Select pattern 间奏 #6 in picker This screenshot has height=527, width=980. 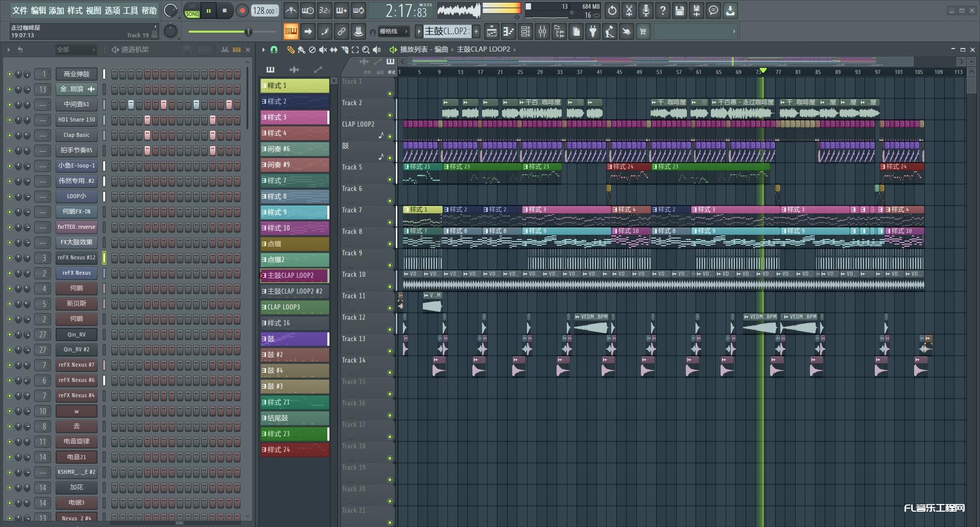click(x=295, y=149)
